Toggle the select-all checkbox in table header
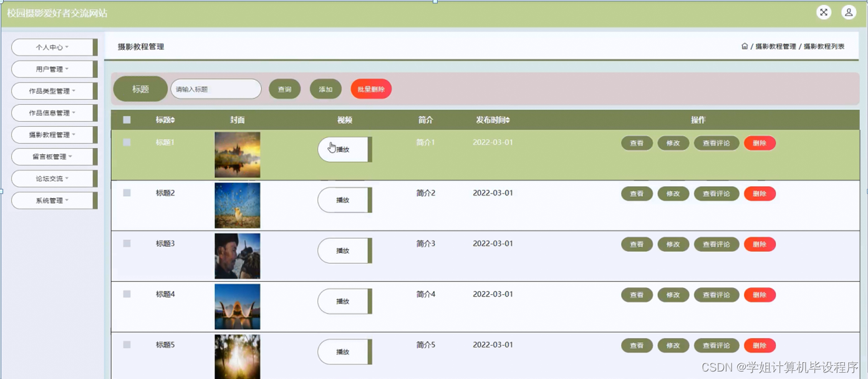Screen dimensions: 868x379 click(x=127, y=120)
